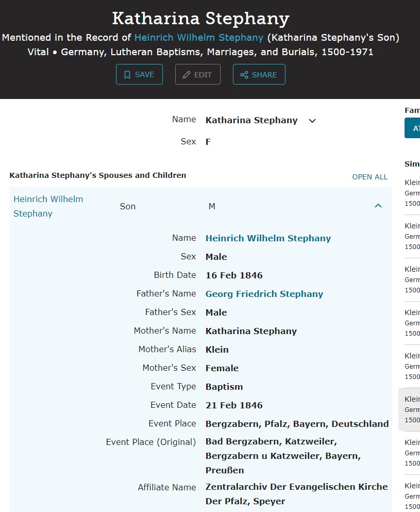Click the Zentralarchiv affiliate name text
The height and width of the screenshot is (512, 420).
click(296, 493)
